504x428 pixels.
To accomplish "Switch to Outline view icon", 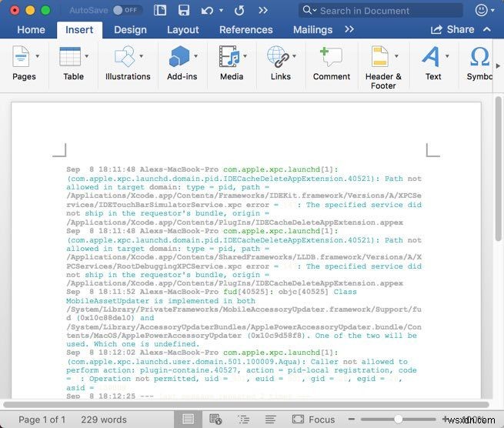I will pyautogui.click(x=244, y=419).
